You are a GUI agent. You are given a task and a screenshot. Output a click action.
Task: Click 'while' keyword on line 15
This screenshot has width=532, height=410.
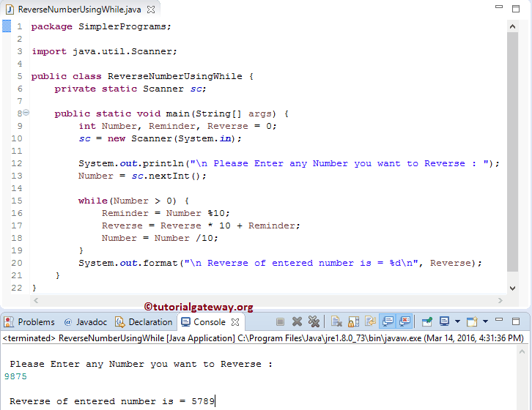[92, 201]
